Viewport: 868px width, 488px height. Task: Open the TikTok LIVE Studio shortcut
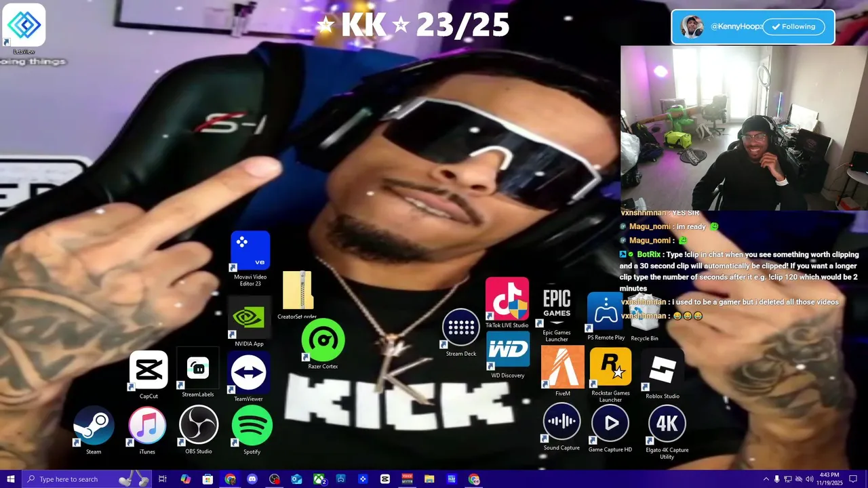pyautogui.click(x=507, y=303)
